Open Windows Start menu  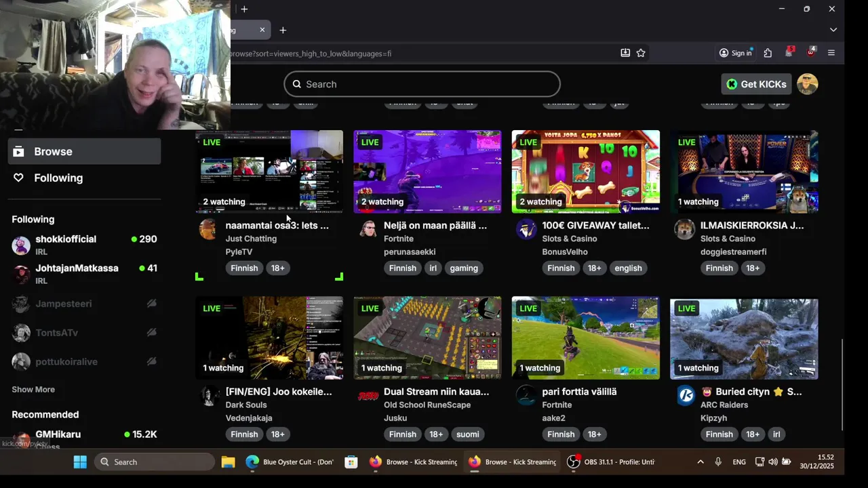pyautogui.click(x=80, y=462)
